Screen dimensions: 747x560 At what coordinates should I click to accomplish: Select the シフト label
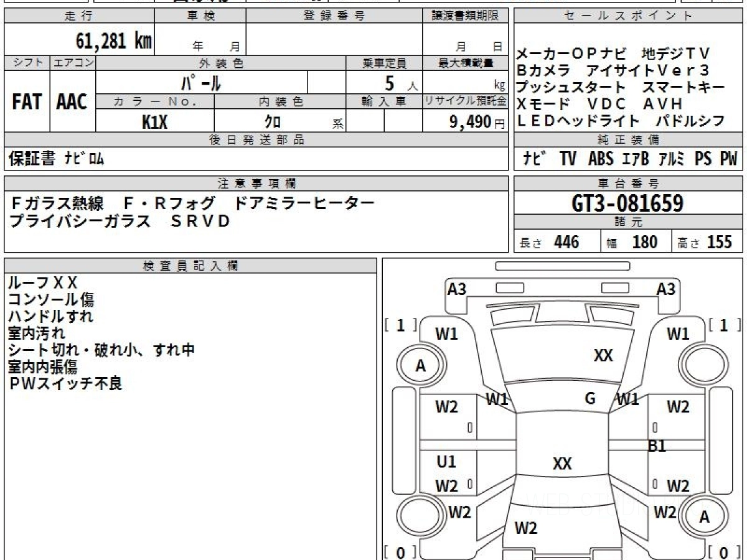(27, 63)
